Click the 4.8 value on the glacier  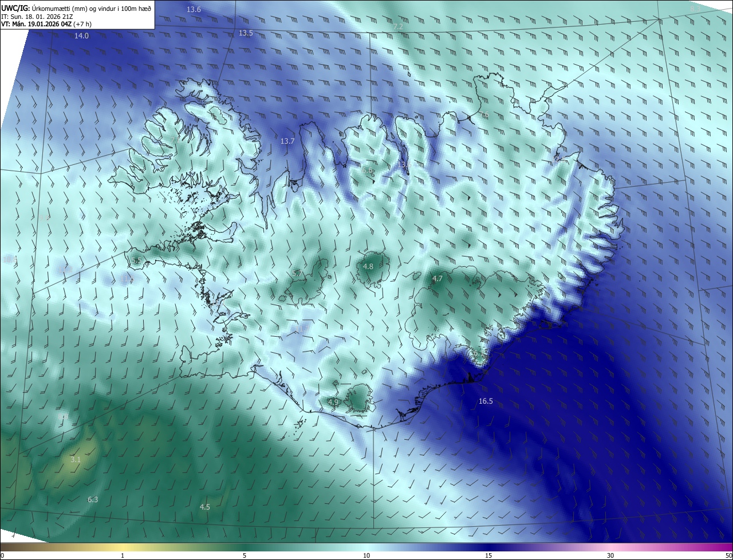click(368, 267)
